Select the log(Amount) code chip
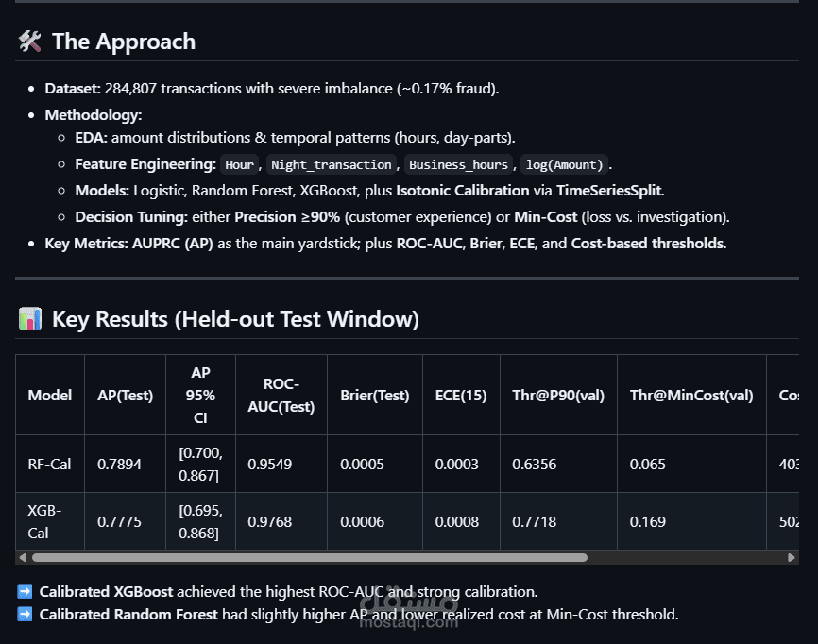The width and height of the screenshot is (818, 644). click(564, 164)
